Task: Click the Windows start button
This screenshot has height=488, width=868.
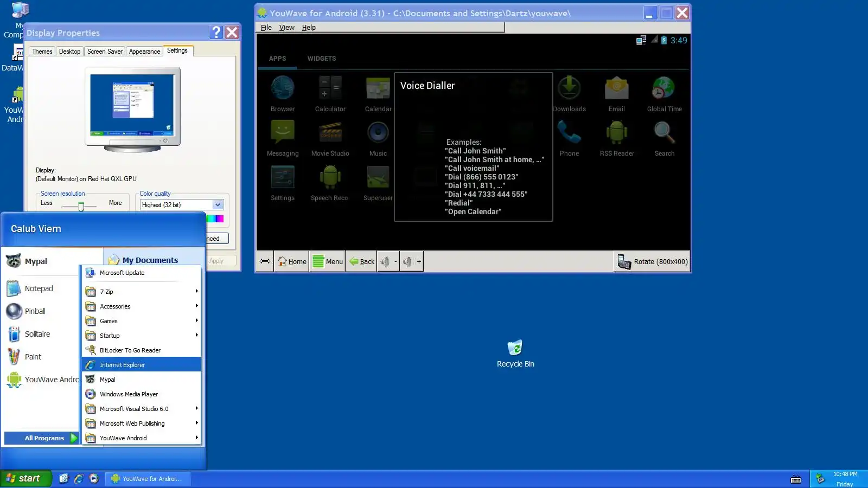Action: point(25,478)
